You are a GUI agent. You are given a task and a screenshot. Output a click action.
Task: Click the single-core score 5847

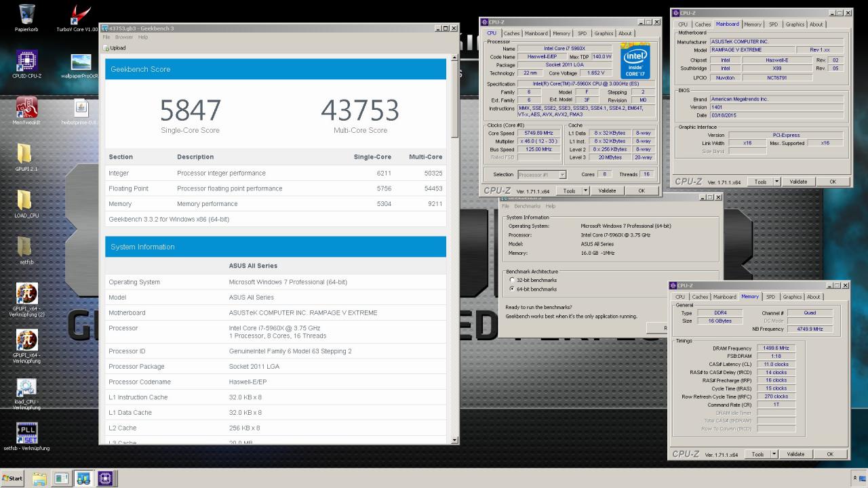(x=191, y=110)
